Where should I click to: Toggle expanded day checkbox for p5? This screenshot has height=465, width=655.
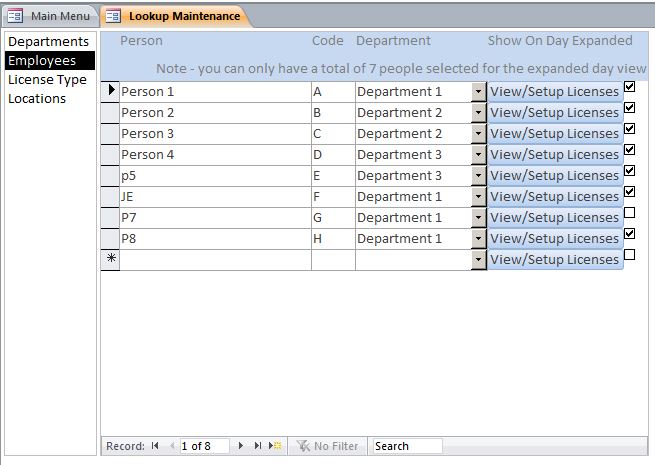pos(630,170)
